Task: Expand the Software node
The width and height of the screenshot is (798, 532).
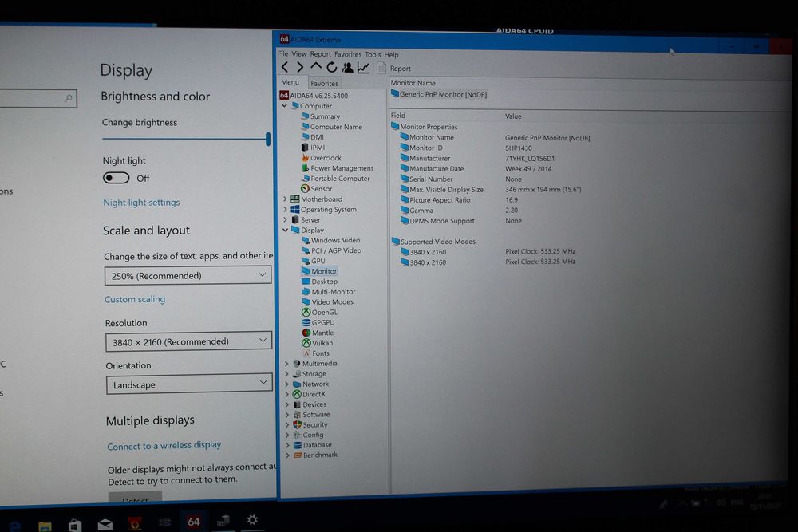Action: point(287,415)
